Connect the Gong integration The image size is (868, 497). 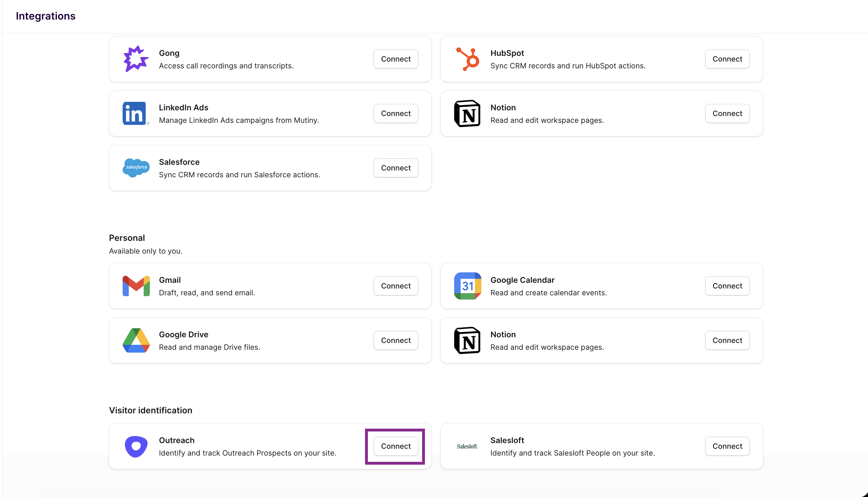(396, 59)
